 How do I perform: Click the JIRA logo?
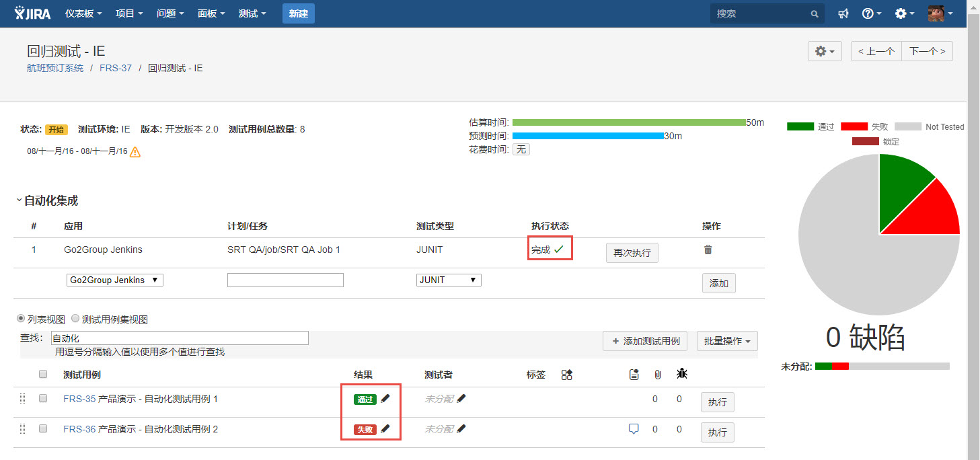(32, 13)
